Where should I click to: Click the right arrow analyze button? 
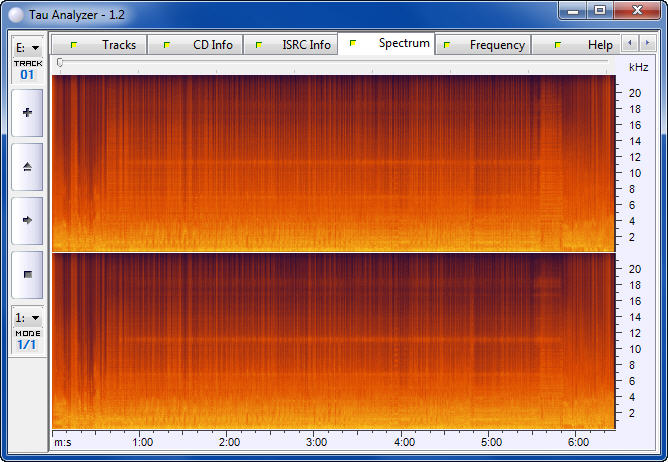pyautogui.click(x=27, y=220)
